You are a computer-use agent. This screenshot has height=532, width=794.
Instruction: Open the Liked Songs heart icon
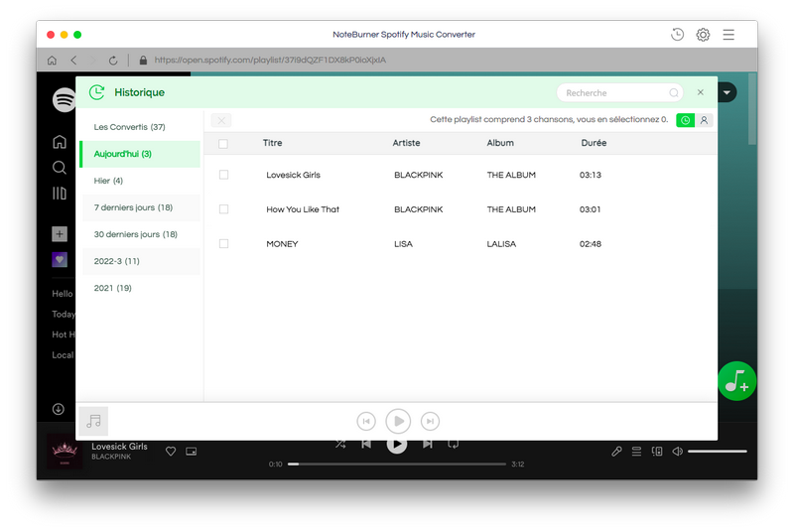60,260
